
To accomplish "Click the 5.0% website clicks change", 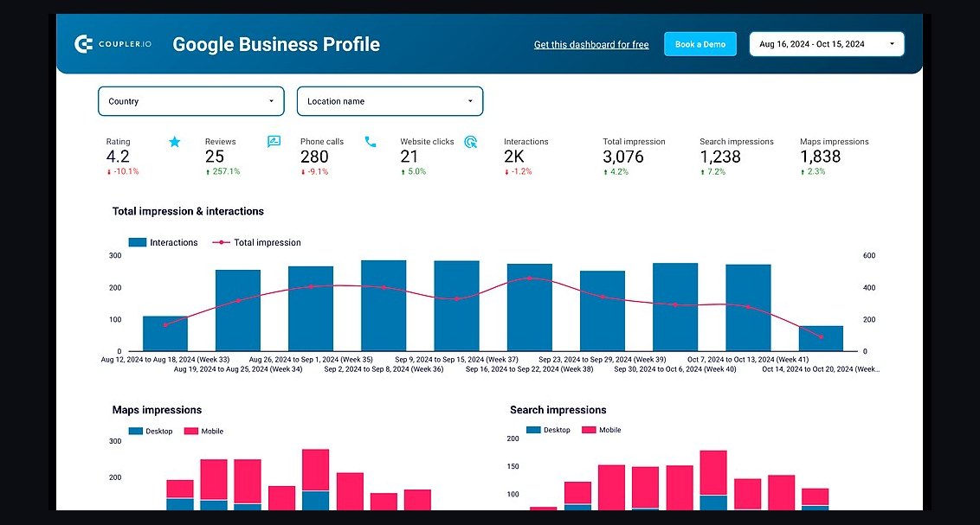I will pos(413,171).
